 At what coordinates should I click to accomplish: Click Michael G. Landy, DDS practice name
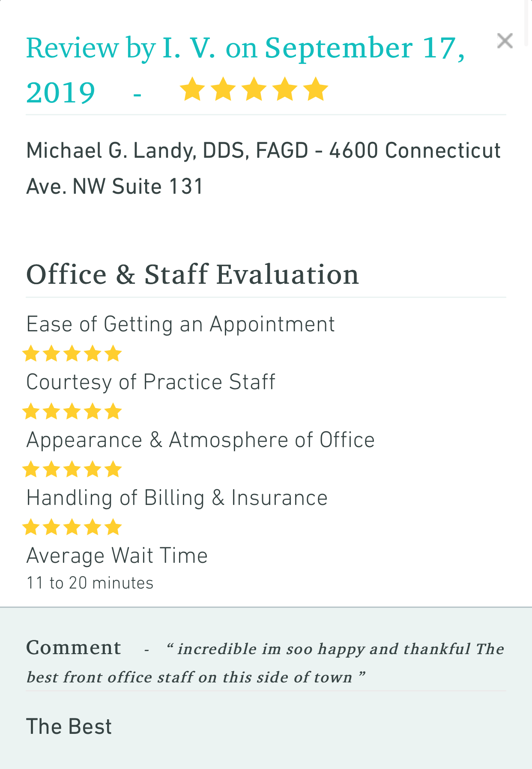(x=263, y=168)
